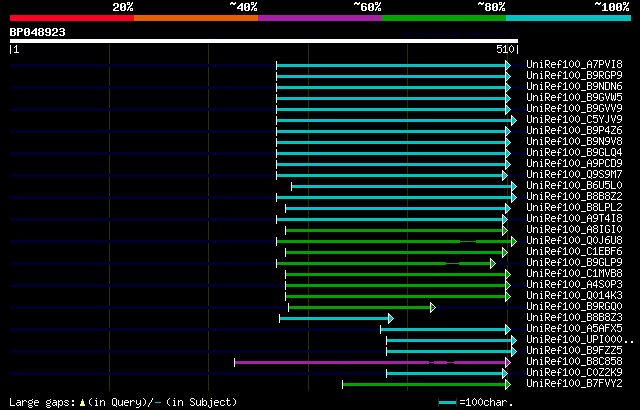This screenshot has width=640, height=410.
Task: Select the UniRef100_B9N9V8 label
Action: pos(574,142)
